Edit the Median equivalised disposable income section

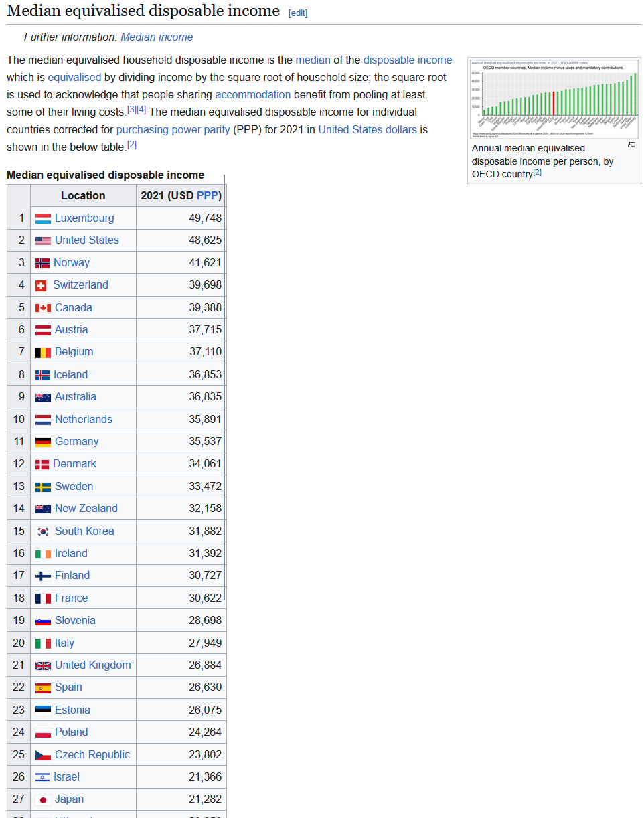click(298, 13)
